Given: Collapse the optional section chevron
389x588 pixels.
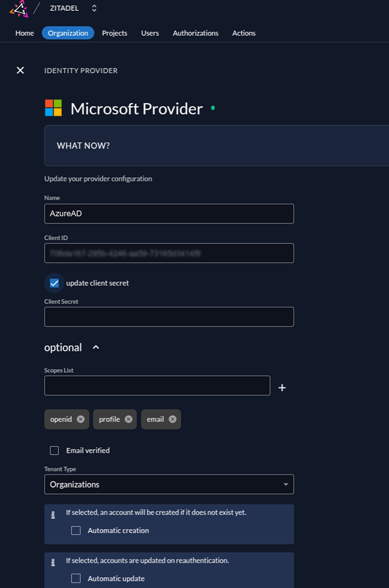Looking at the screenshot, I should (x=96, y=347).
